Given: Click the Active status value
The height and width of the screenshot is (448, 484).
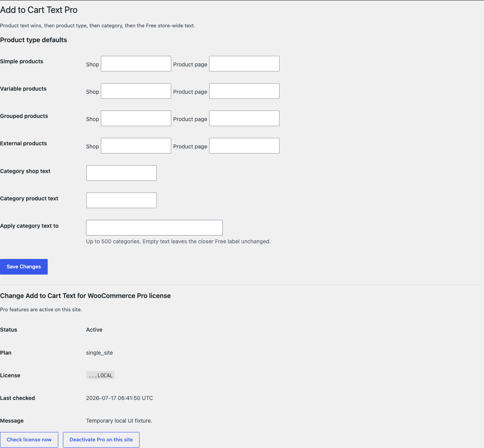Looking at the screenshot, I should [94, 330].
